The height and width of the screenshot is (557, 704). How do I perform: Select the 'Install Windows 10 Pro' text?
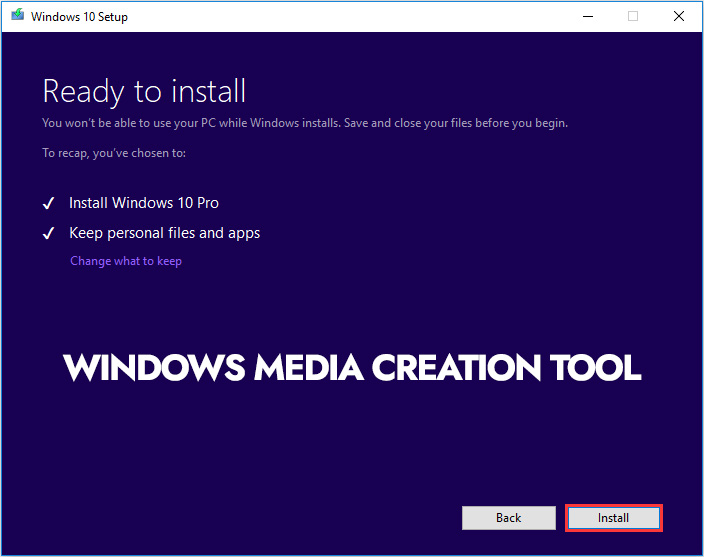(x=144, y=203)
